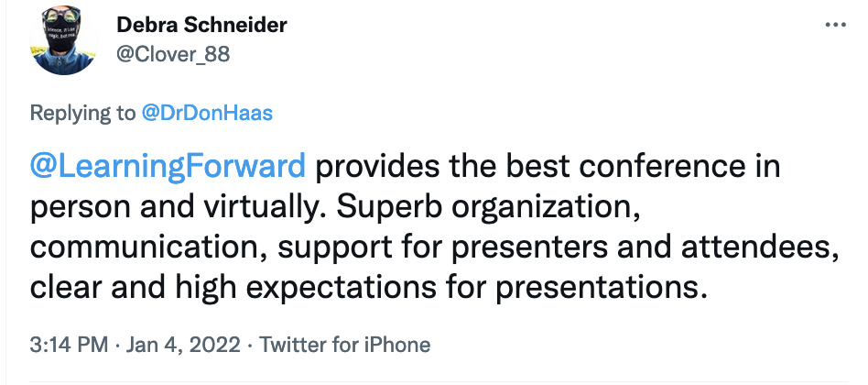Click the word 'communication' in the tweet
The height and width of the screenshot is (385, 868).
(x=143, y=247)
